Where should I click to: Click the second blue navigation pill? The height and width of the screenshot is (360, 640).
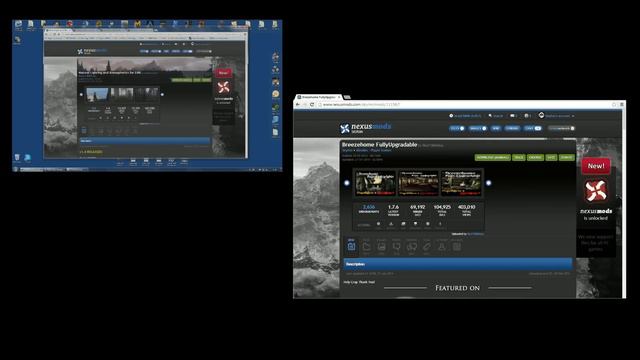477,128
